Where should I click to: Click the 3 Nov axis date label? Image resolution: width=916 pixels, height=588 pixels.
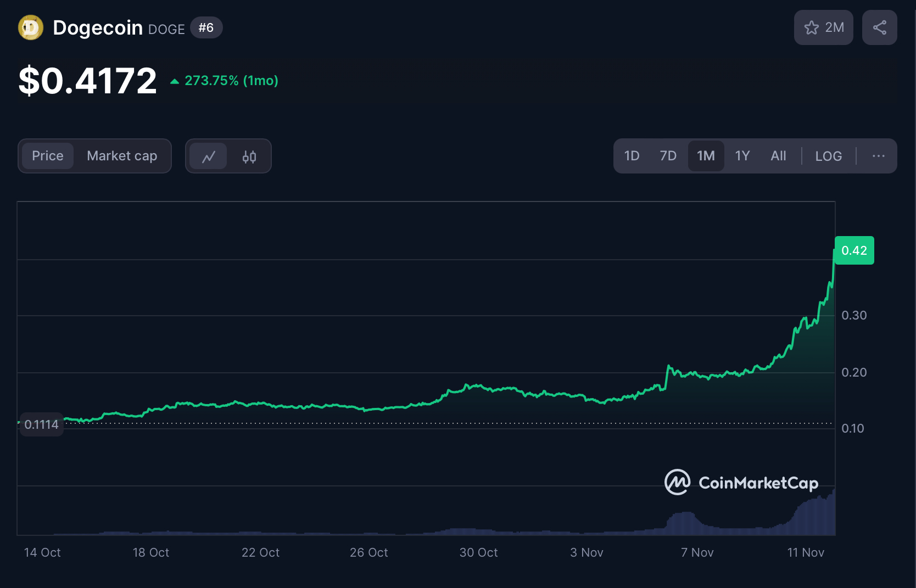pos(587,552)
